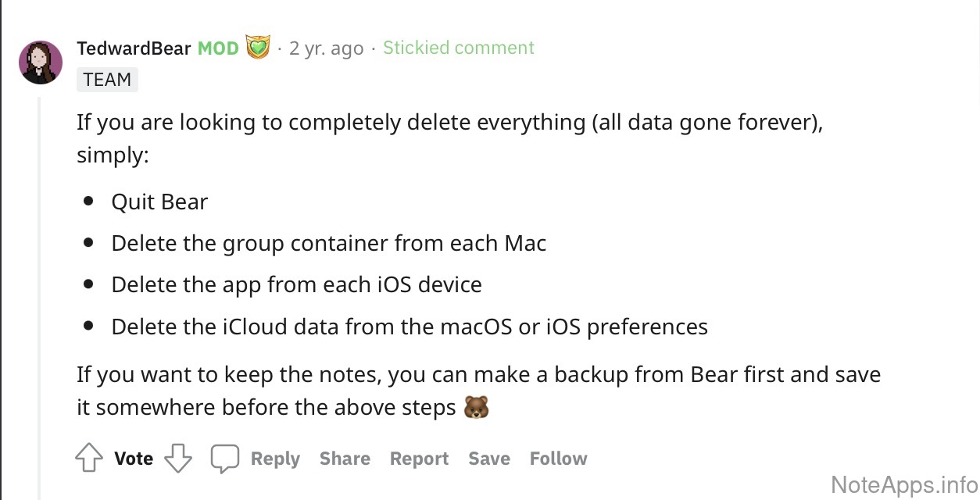Screen dimensions: 980x500
Task: Click the 'Stickied comment' label
Action: point(458,48)
